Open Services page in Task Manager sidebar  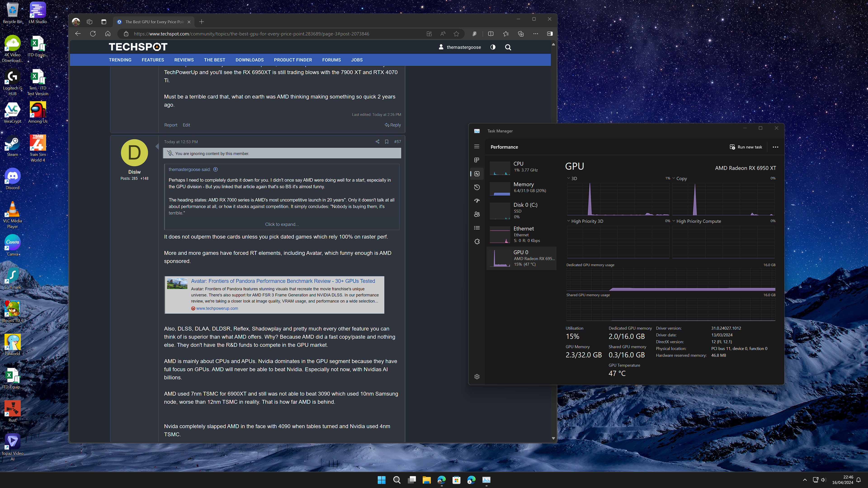pyautogui.click(x=476, y=242)
